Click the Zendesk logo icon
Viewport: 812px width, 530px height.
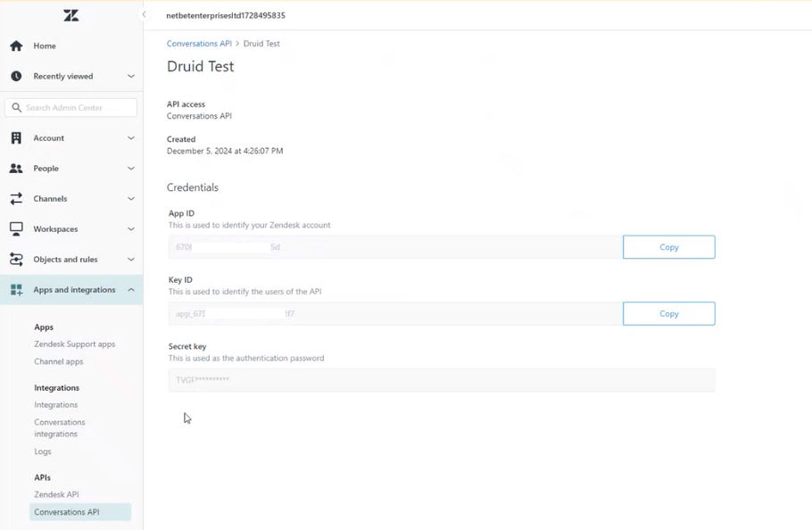click(x=71, y=15)
